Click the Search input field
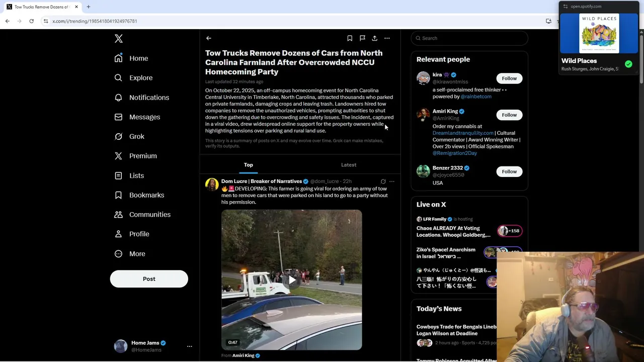 pos(469,38)
